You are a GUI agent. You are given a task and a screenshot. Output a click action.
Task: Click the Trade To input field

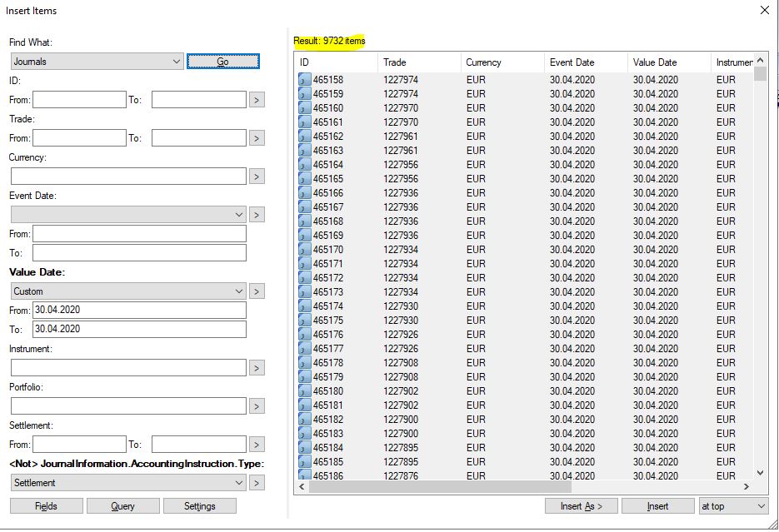[199, 138]
